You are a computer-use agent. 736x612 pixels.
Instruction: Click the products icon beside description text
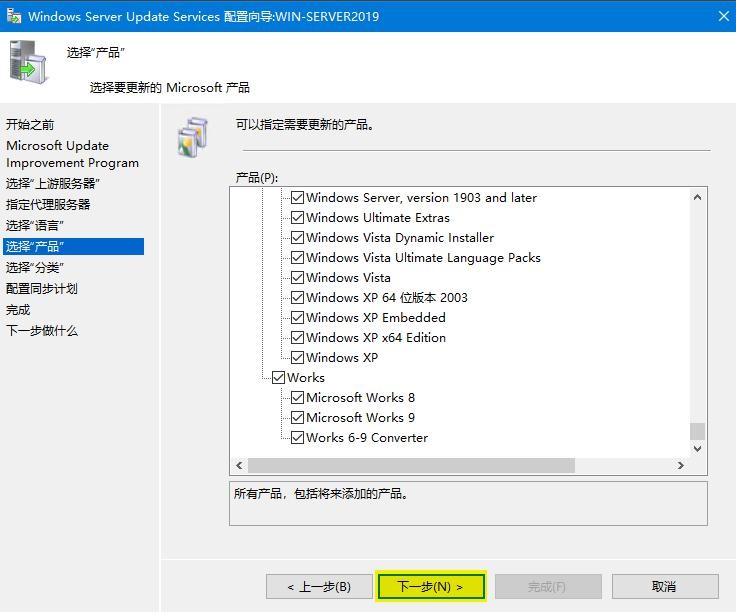192,138
